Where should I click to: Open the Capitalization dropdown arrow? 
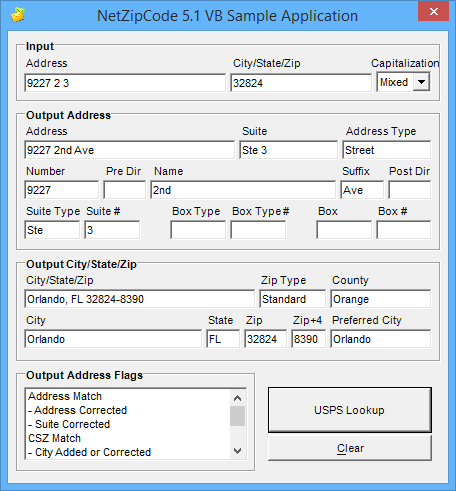coord(421,82)
